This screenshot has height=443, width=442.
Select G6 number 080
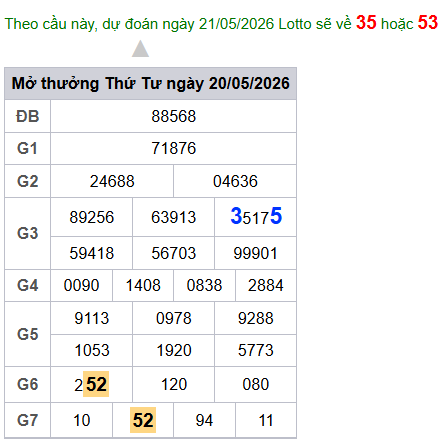point(256,384)
